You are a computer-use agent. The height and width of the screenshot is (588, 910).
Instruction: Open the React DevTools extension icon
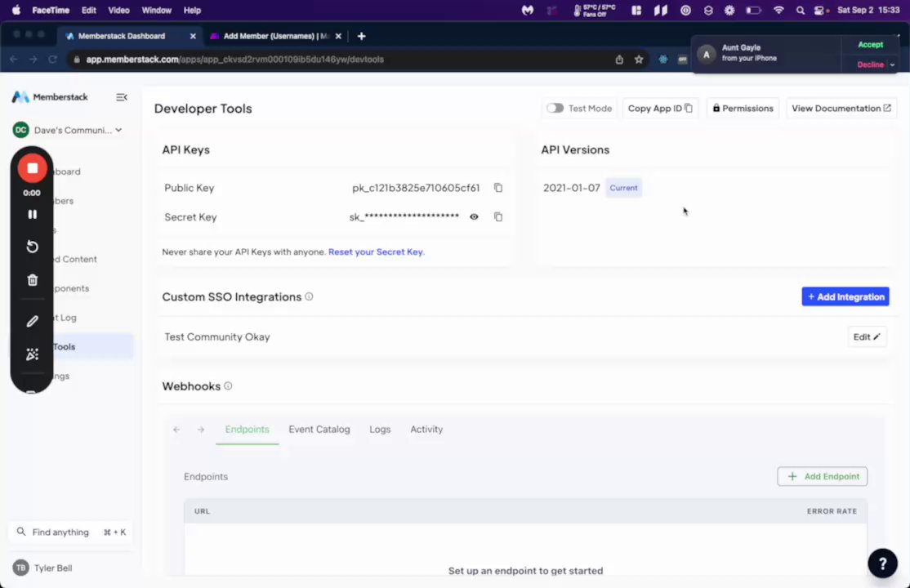662,59
